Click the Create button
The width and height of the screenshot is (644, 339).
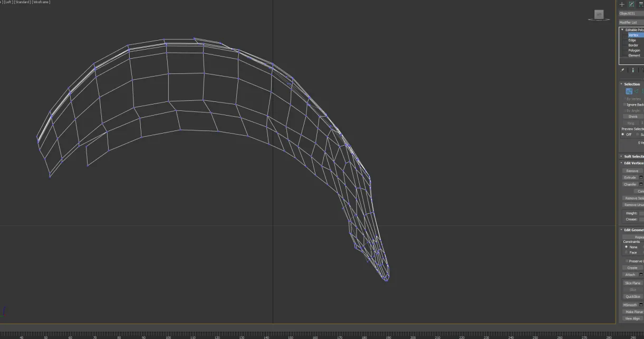pyautogui.click(x=632, y=268)
